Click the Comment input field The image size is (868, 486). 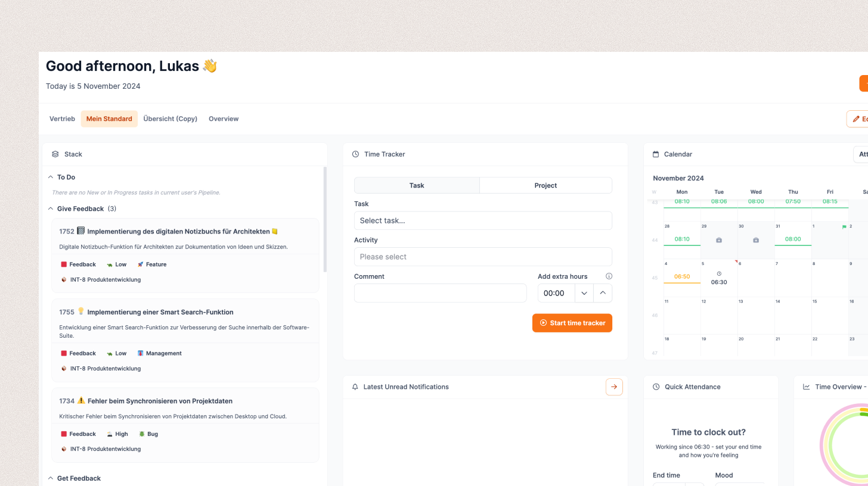[x=441, y=293]
